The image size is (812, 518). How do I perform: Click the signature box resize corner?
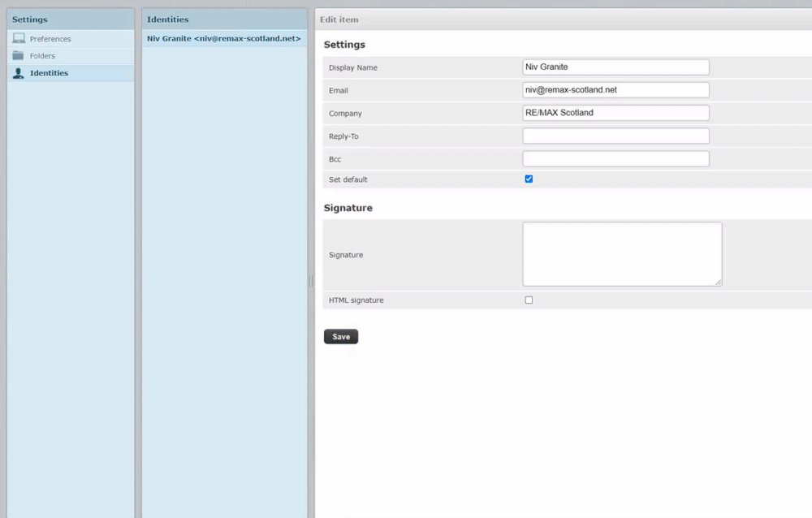click(719, 282)
